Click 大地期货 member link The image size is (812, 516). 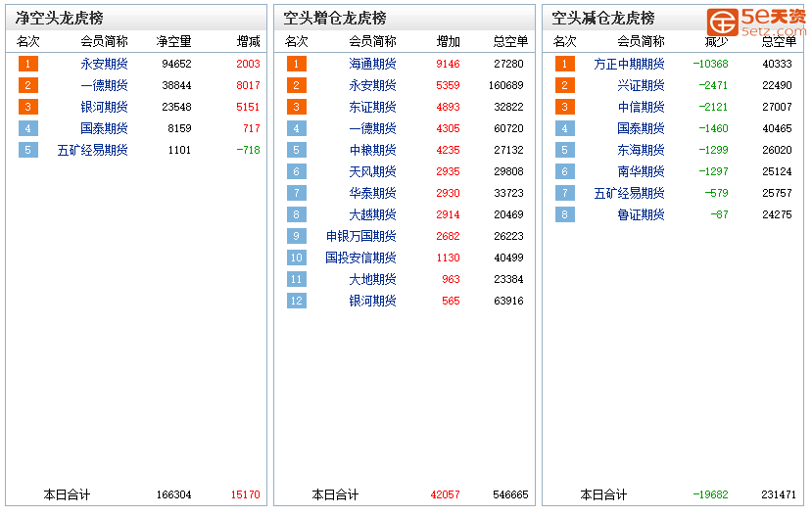(372, 279)
